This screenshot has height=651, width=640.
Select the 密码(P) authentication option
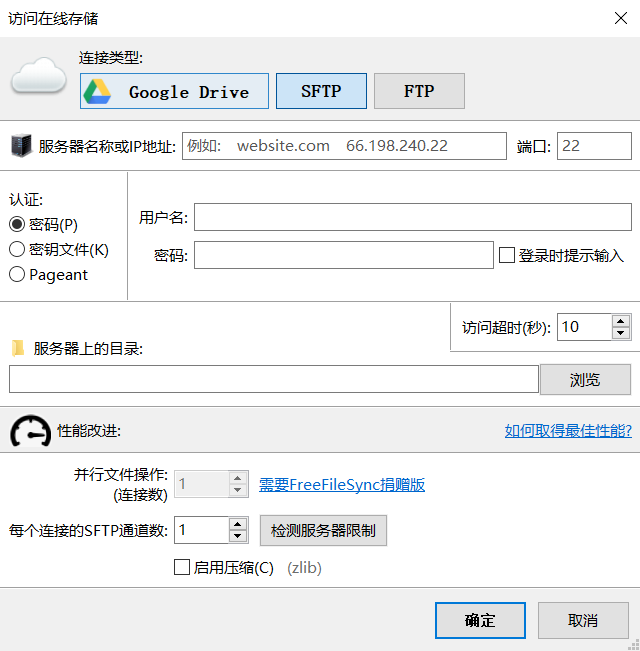click(17, 224)
